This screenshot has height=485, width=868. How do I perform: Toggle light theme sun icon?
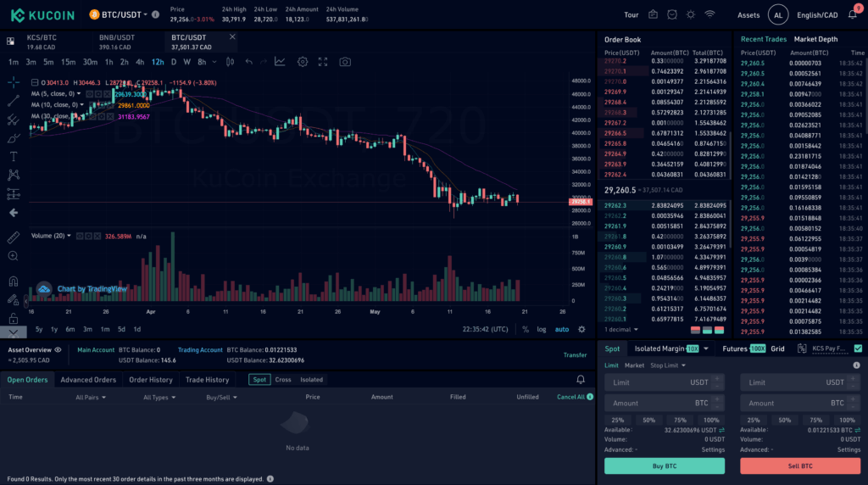pos(690,15)
